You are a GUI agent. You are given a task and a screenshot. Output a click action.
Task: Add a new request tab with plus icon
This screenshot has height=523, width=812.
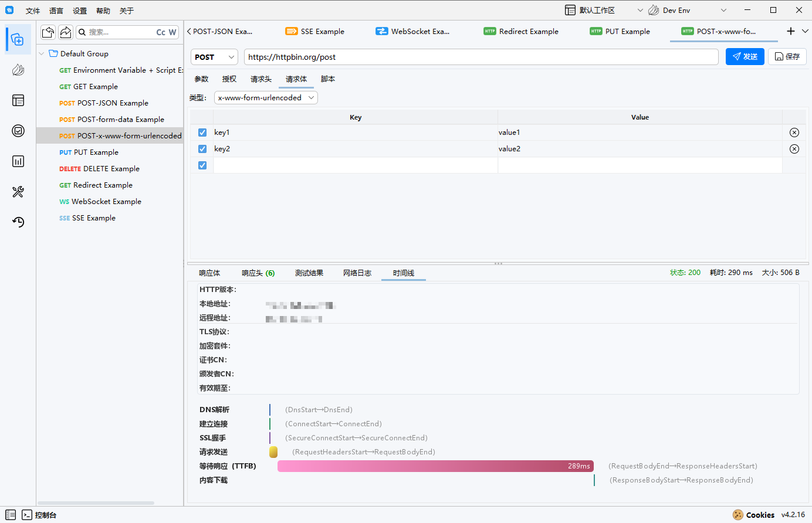pos(790,31)
